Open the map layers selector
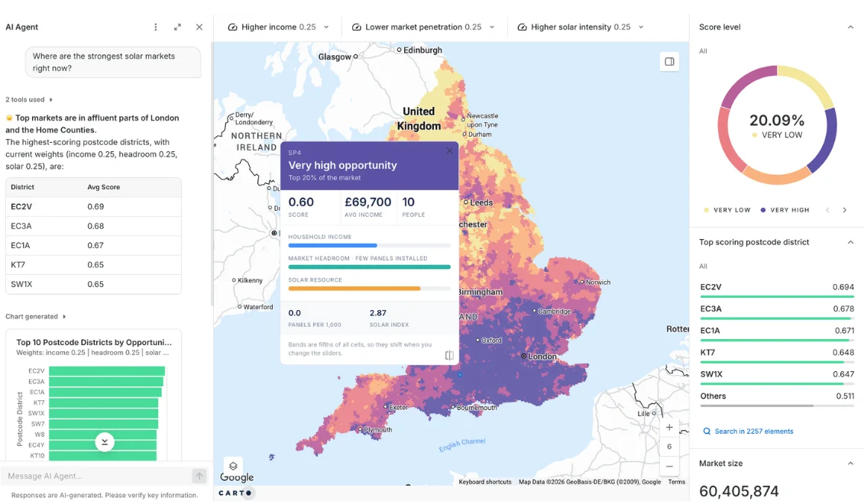The height and width of the screenshot is (504, 864). (233, 466)
